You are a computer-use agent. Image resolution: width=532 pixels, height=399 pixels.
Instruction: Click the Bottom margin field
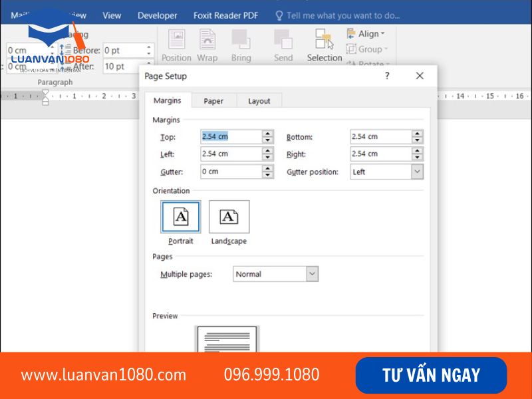tap(380, 137)
